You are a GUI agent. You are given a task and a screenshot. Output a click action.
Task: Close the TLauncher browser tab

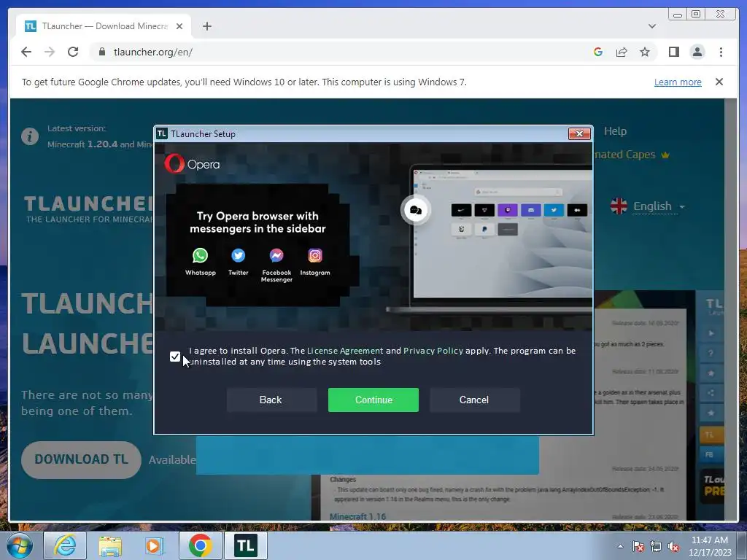point(179,26)
